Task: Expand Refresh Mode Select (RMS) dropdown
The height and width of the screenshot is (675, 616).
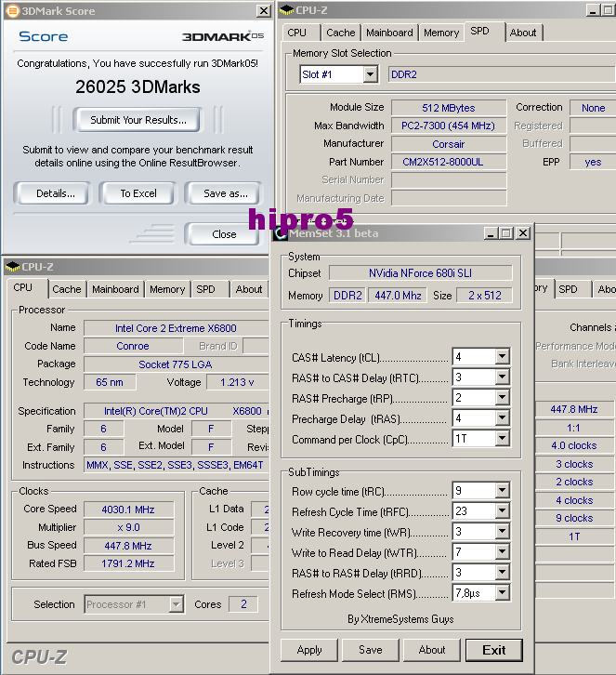Action: [502, 593]
